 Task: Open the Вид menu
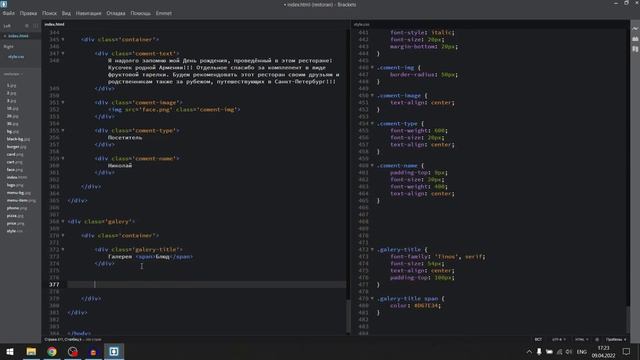click(x=66, y=13)
